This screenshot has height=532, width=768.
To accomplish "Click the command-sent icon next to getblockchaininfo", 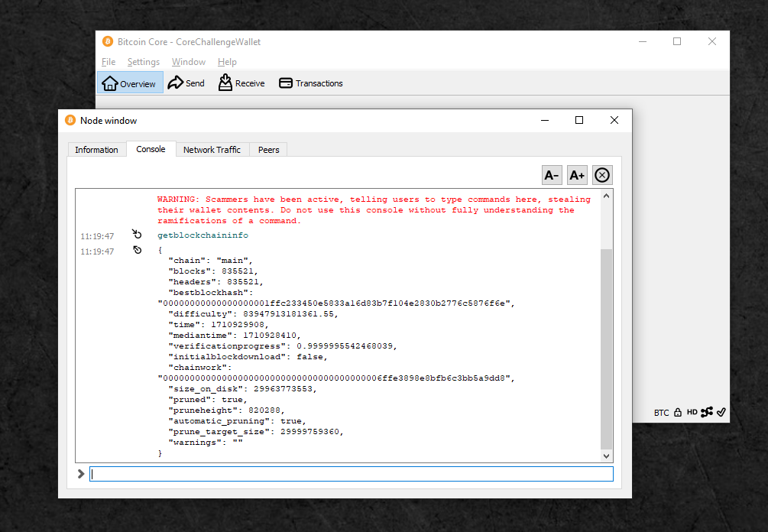I will pyautogui.click(x=137, y=234).
